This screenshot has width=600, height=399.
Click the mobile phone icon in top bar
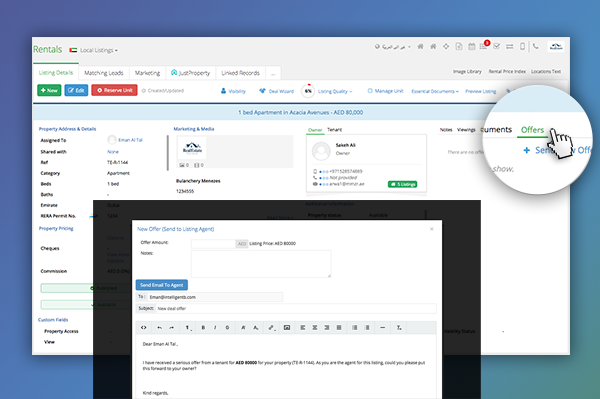(522, 46)
